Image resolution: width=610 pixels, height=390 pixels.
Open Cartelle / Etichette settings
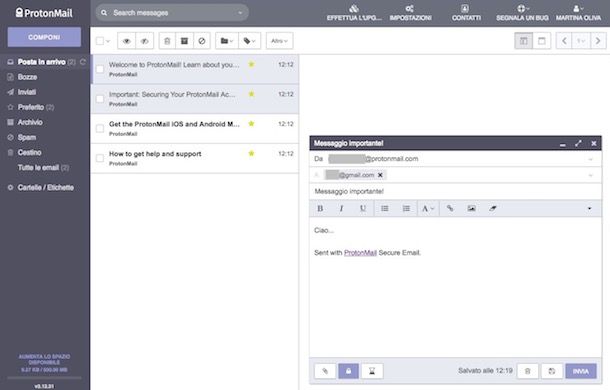(x=46, y=188)
